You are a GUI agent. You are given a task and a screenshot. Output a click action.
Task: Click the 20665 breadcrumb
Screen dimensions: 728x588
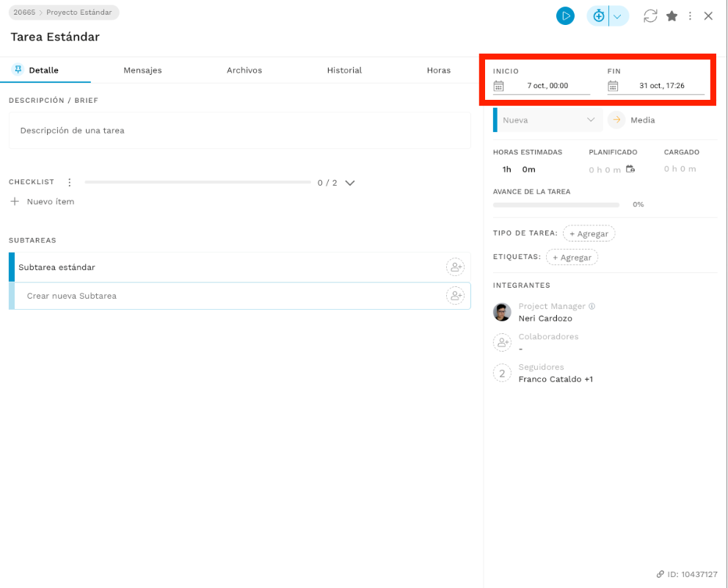click(24, 12)
